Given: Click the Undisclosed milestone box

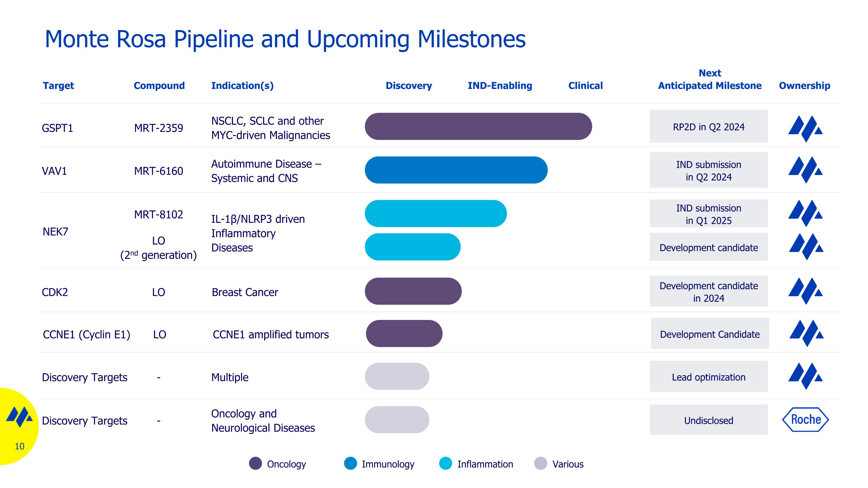Looking at the screenshot, I should 708,420.
